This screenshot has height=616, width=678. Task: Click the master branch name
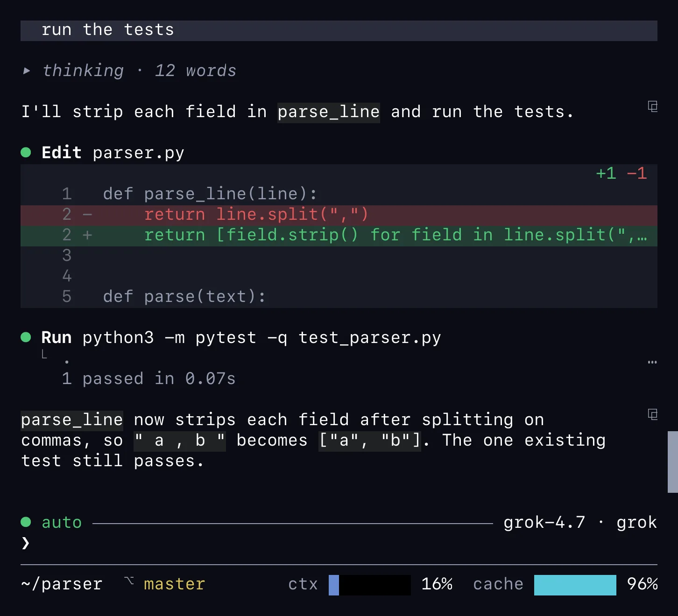[174, 584]
